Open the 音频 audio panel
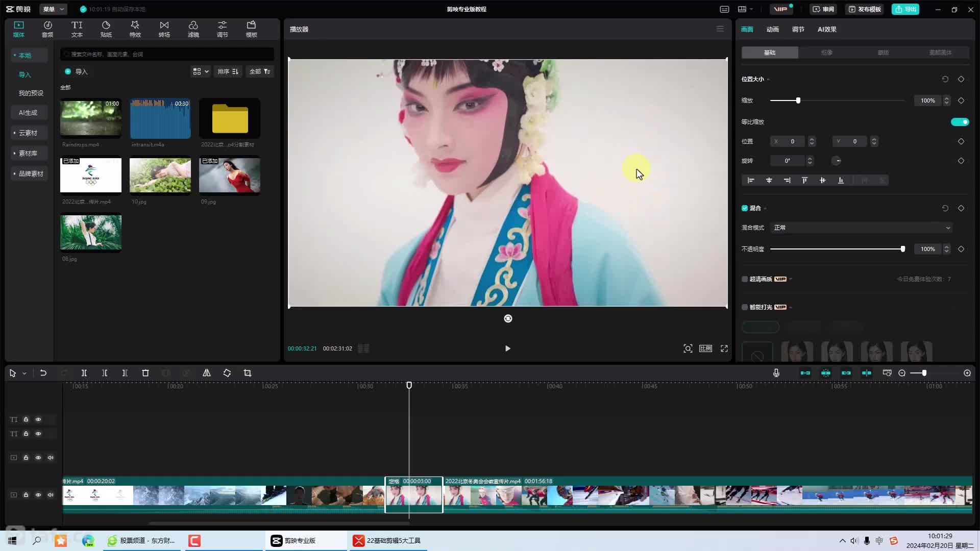The width and height of the screenshot is (980, 551). pyautogui.click(x=47, y=29)
